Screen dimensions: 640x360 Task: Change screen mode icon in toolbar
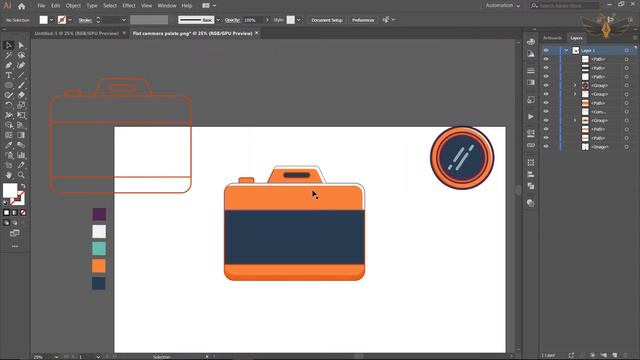pos(15,233)
